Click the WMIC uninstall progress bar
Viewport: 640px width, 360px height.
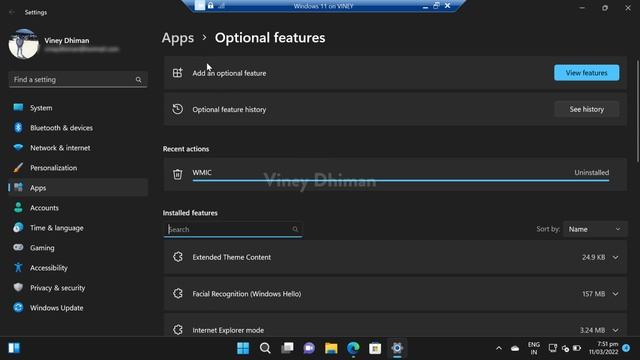401,180
